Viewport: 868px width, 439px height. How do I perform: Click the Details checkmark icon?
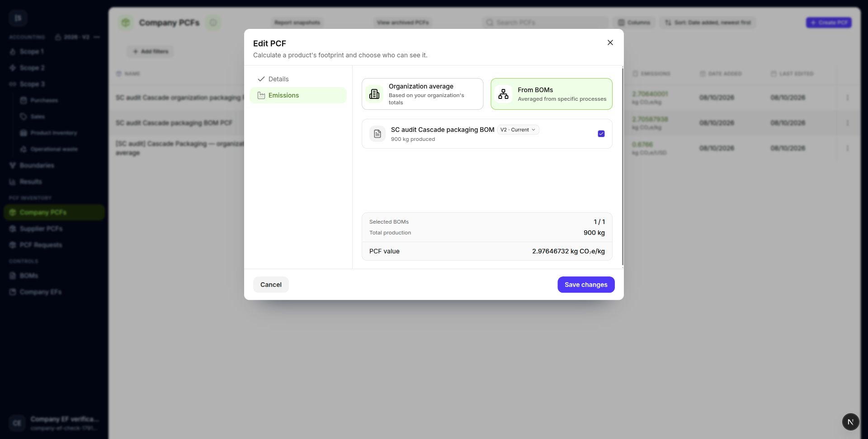coord(261,79)
